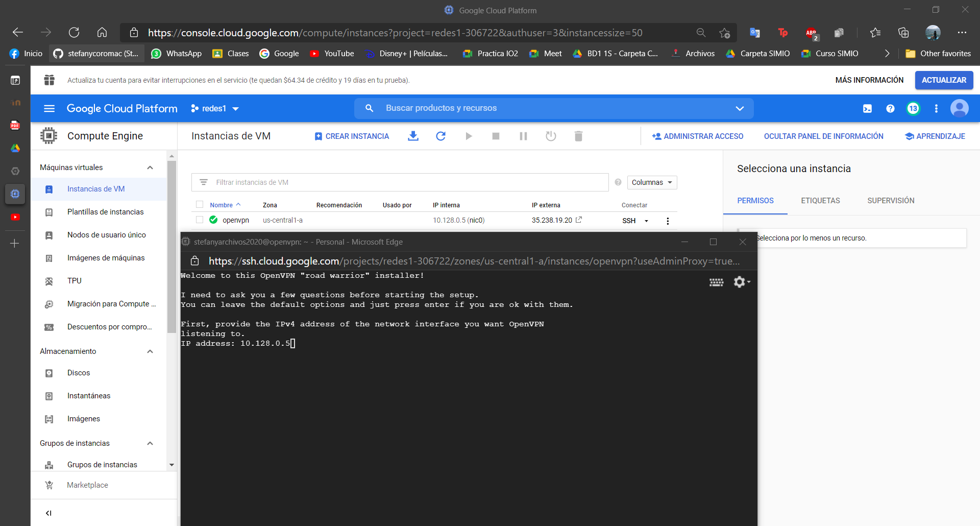
Task: Switch to the ETIQUETAS tab
Action: [x=820, y=201]
